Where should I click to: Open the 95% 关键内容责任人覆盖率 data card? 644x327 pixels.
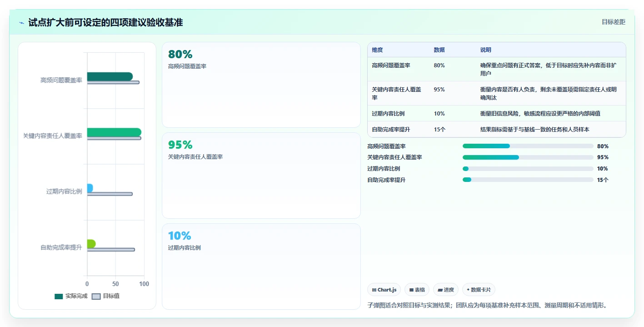tap(261, 176)
